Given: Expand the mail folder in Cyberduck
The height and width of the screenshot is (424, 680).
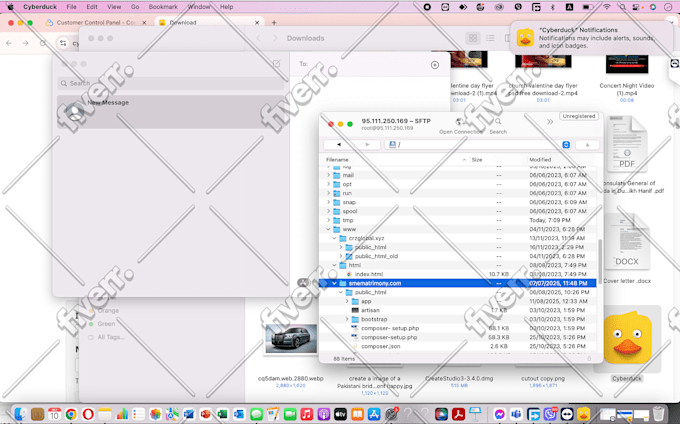Looking at the screenshot, I should (328, 175).
